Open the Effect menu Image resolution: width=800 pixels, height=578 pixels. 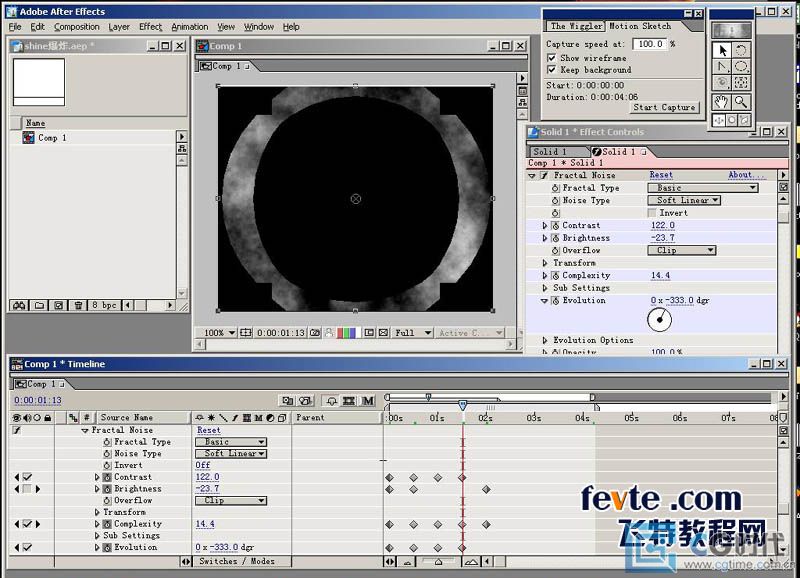tap(151, 27)
